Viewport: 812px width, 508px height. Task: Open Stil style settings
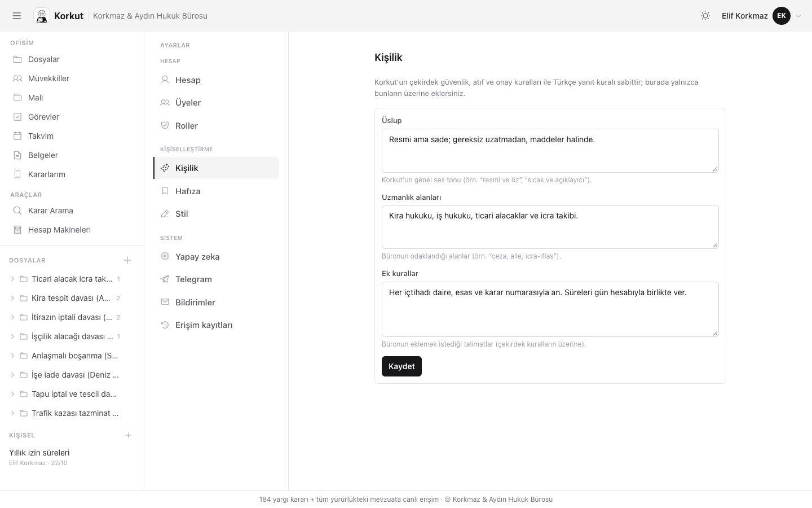216,214
